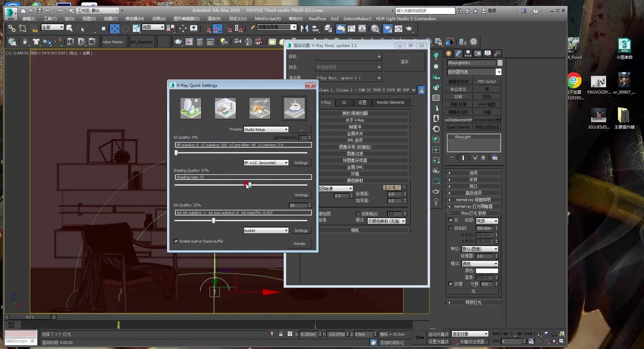644x349 pixels.
Task: Open the Hierarchy command panel tab
Action: tap(468, 53)
